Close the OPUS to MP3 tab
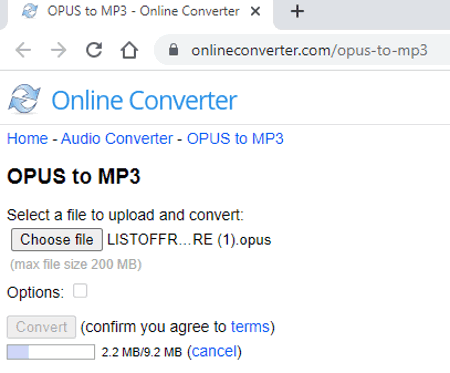 click(x=255, y=11)
